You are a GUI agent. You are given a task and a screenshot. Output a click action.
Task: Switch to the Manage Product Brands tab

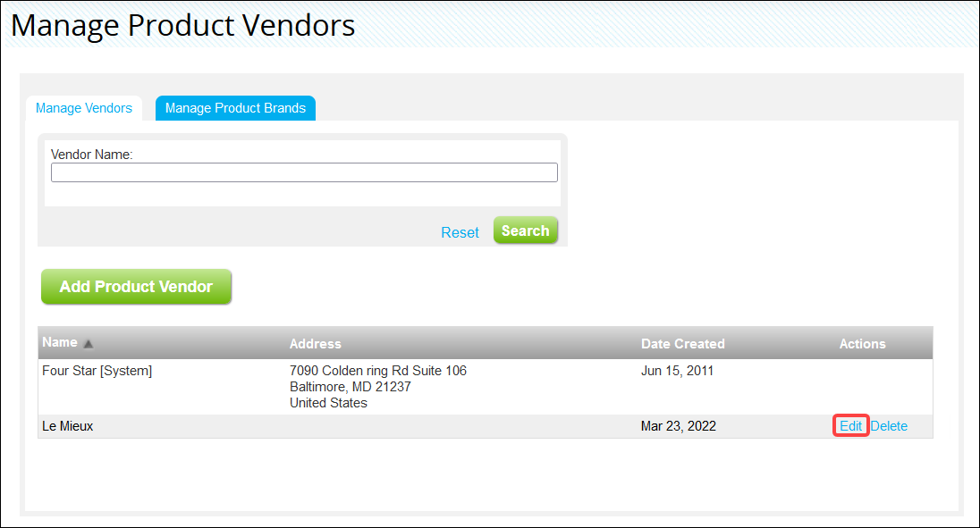(235, 107)
